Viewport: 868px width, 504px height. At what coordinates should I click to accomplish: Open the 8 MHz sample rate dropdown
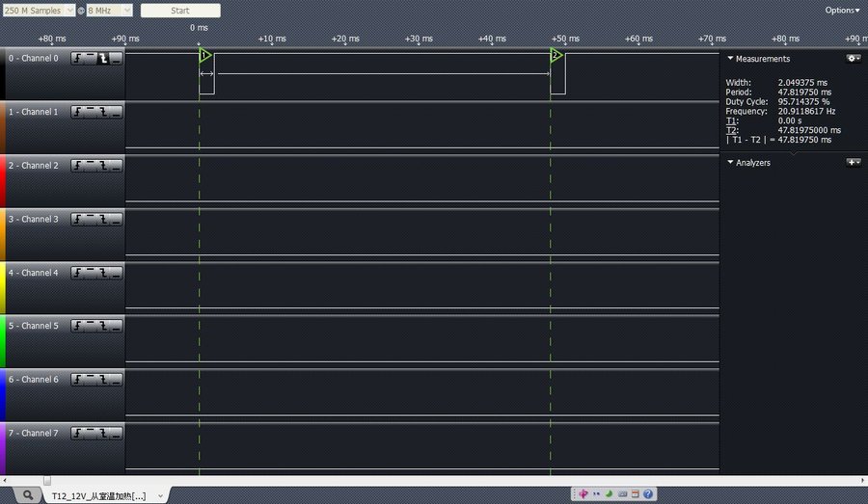(x=109, y=11)
